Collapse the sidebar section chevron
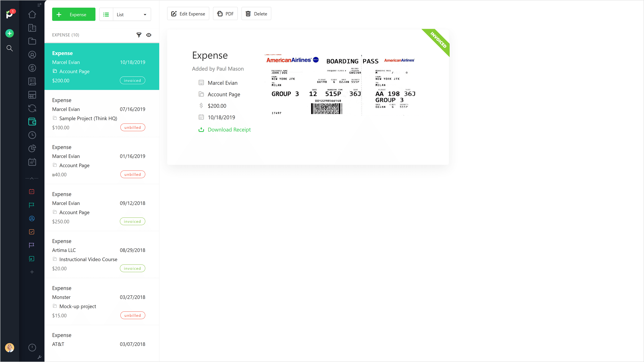The width and height of the screenshot is (644, 362). 32,178
